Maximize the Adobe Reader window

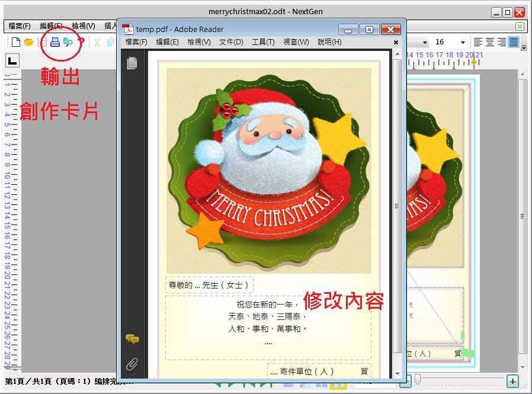click(x=369, y=30)
